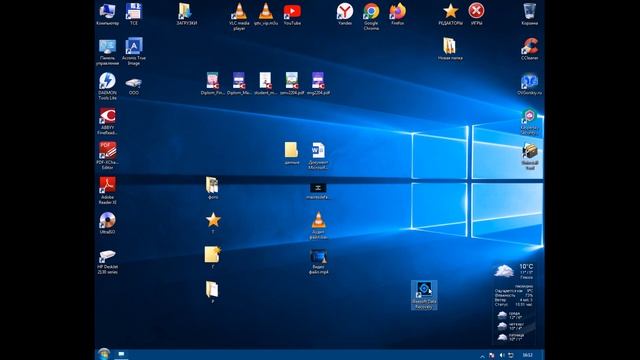Click the taskbar app button beside Start
640x360 pixels.
pyautogui.click(x=121, y=355)
